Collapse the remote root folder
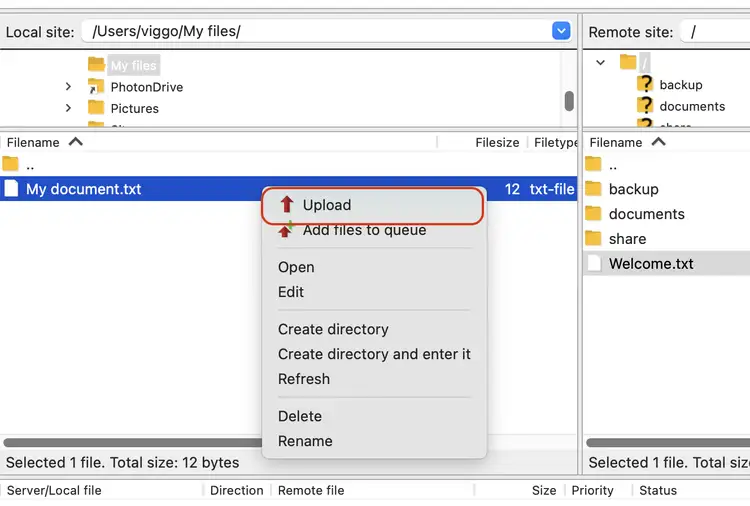The width and height of the screenshot is (750, 506). point(600,62)
